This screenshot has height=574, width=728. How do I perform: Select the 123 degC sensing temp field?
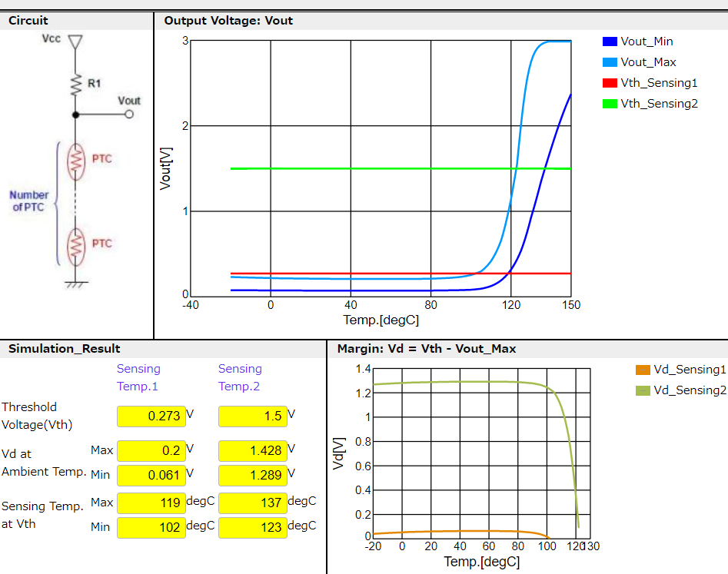click(253, 527)
